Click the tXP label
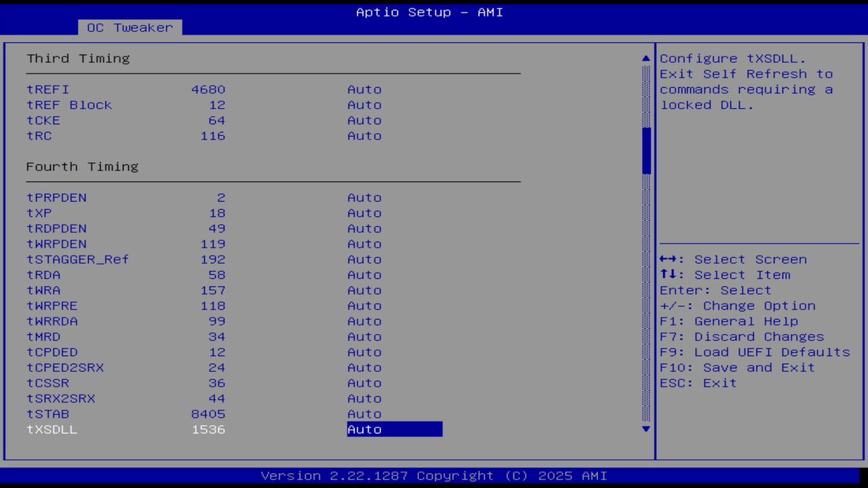 coord(39,213)
